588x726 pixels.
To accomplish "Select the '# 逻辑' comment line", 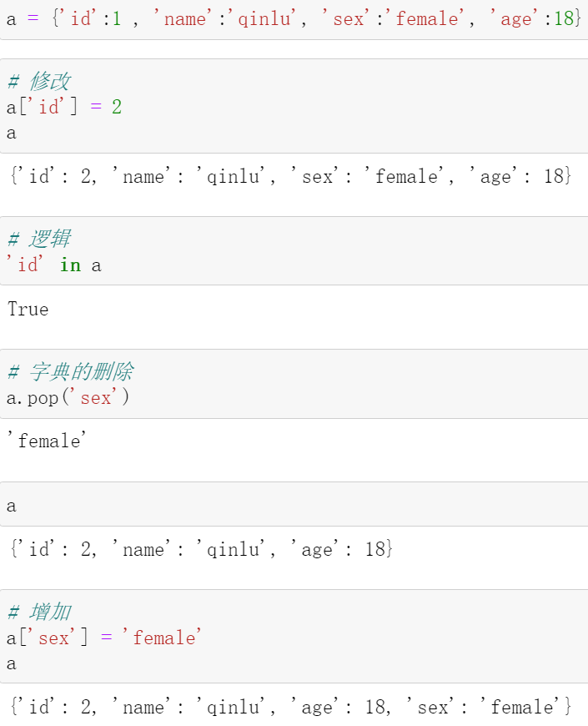I will point(39,239).
